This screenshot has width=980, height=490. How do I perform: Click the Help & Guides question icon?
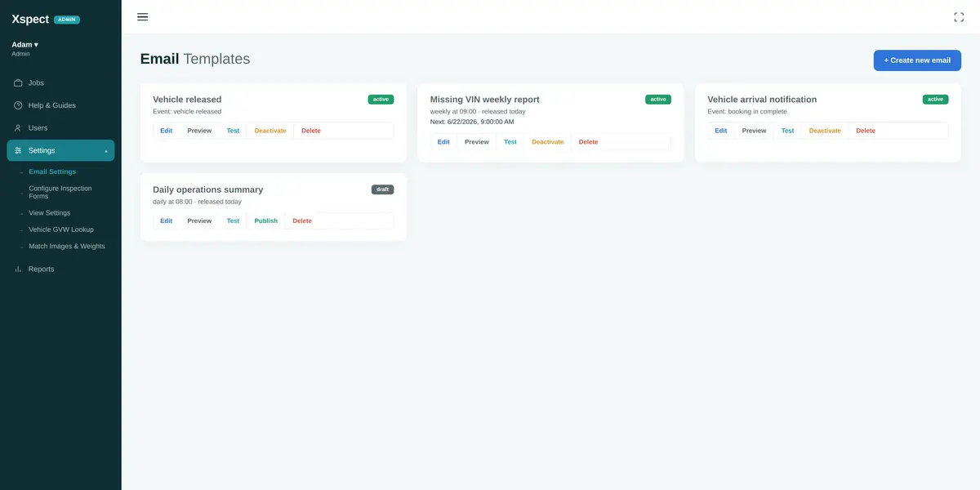click(x=18, y=105)
